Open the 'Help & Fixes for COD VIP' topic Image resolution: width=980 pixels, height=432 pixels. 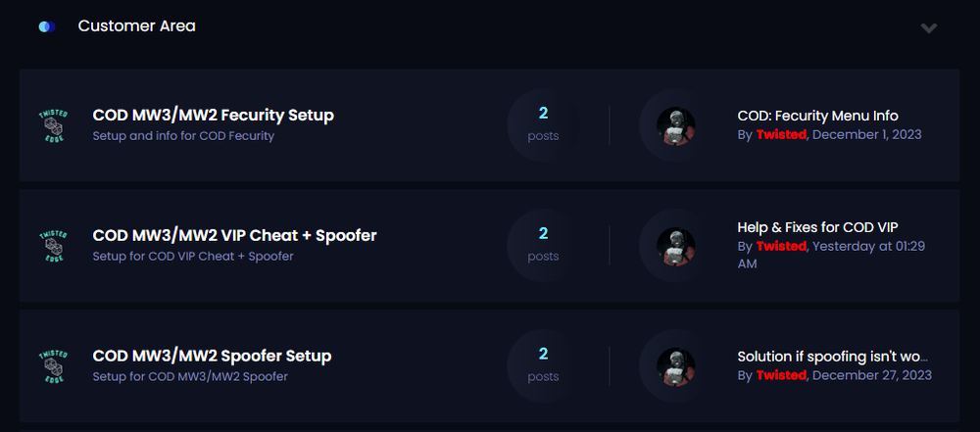[x=818, y=227]
